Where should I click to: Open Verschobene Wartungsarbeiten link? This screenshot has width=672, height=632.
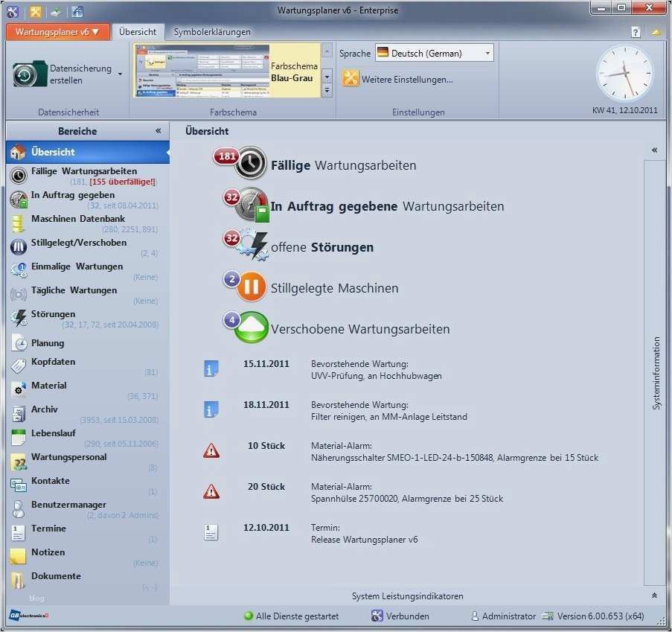tap(360, 329)
